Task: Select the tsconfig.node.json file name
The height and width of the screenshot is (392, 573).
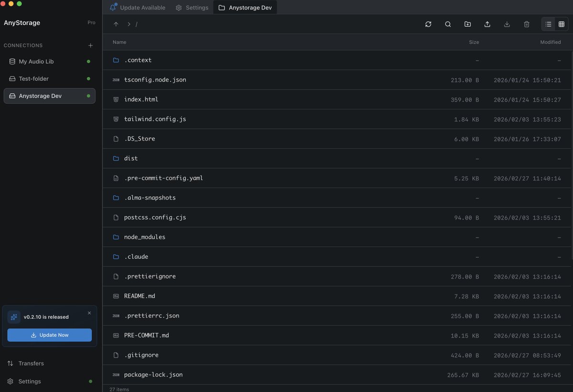Action: click(155, 80)
